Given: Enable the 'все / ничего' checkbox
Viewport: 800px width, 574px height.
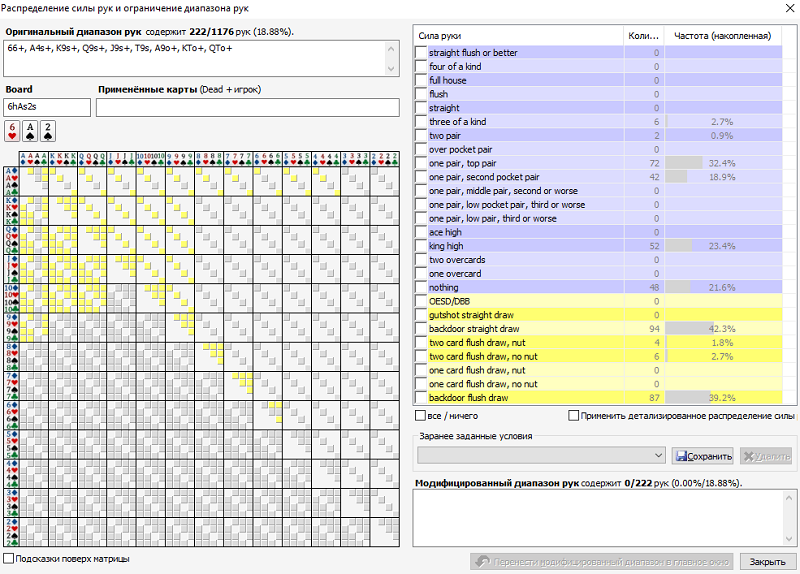Looking at the screenshot, I should pos(421,416).
